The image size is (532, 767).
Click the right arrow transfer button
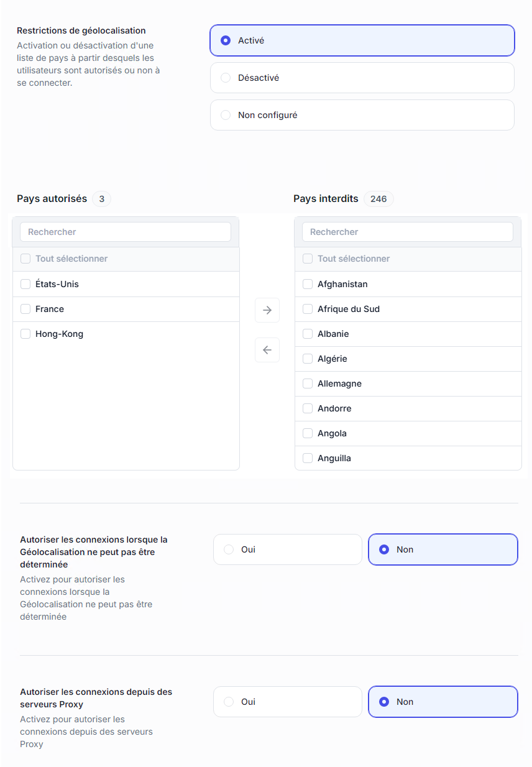[267, 310]
